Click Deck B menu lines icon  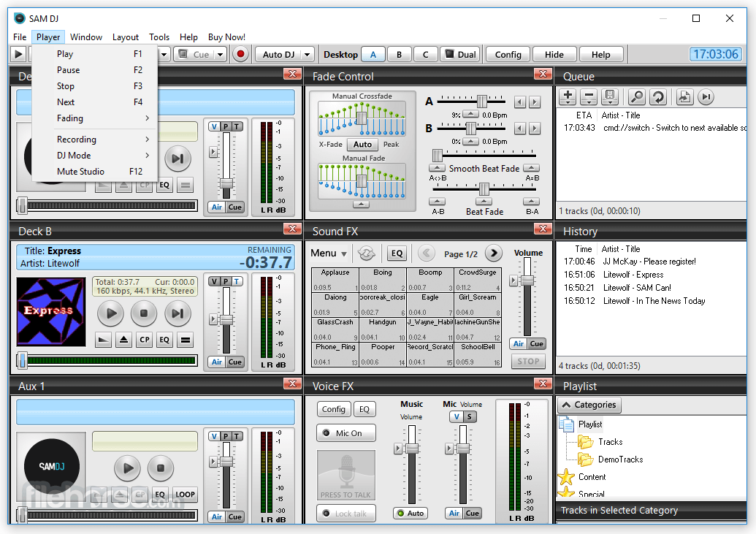pos(185,340)
